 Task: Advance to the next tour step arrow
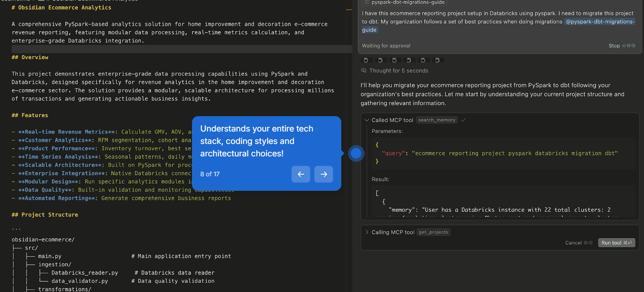click(323, 174)
